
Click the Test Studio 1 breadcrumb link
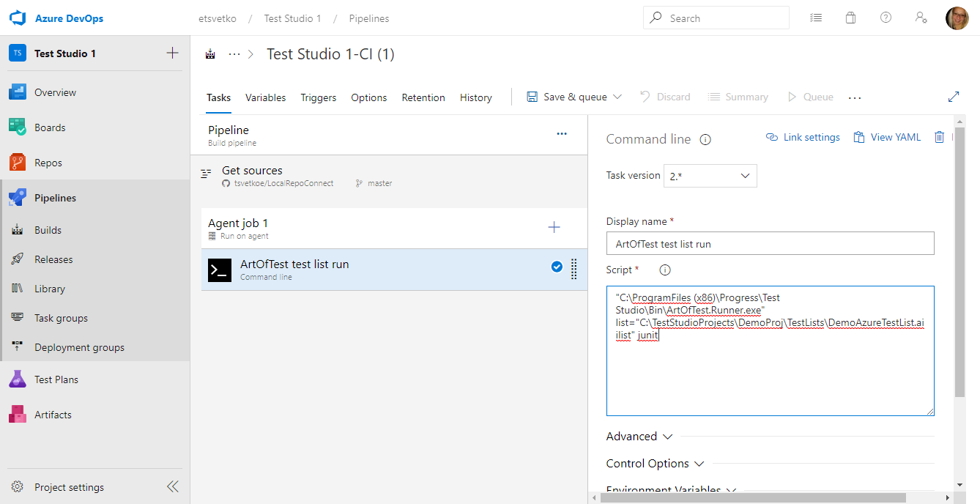pos(292,18)
